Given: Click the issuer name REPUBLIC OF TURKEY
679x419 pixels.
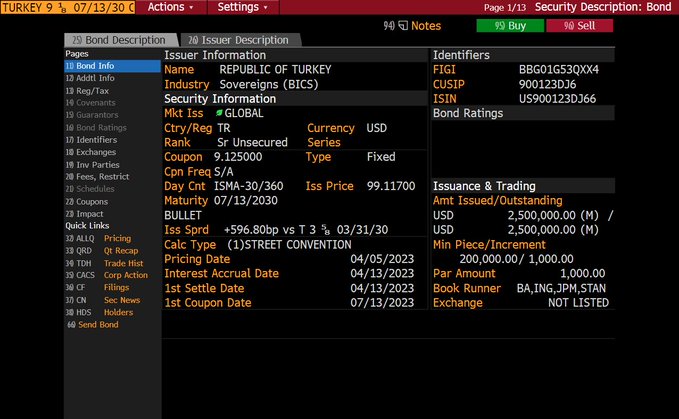Looking at the screenshot, I should click(275, 70).
